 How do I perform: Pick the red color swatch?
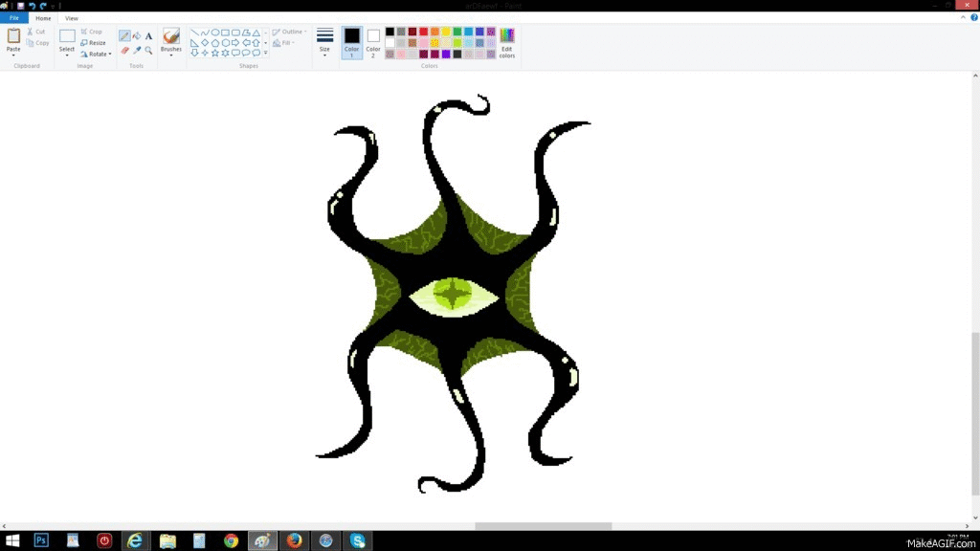423,32
